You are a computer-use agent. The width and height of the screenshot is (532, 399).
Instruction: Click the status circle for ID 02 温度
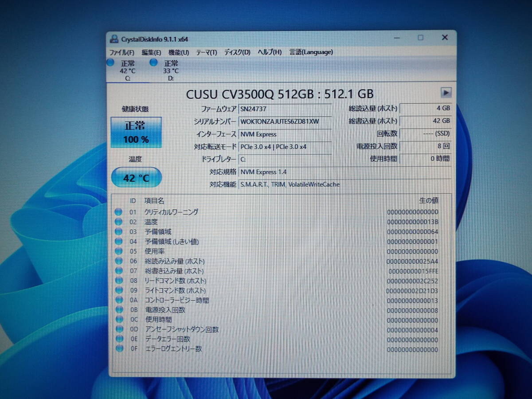(119, 222)
